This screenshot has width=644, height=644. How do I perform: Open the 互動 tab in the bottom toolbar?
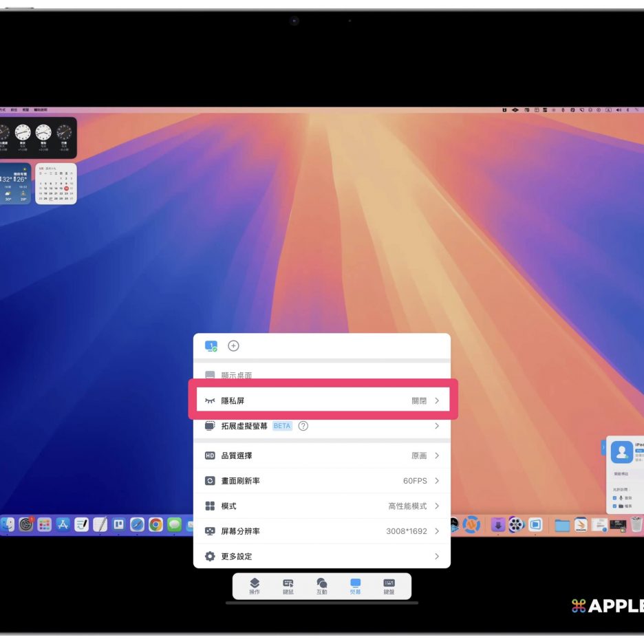click(321, 586)
